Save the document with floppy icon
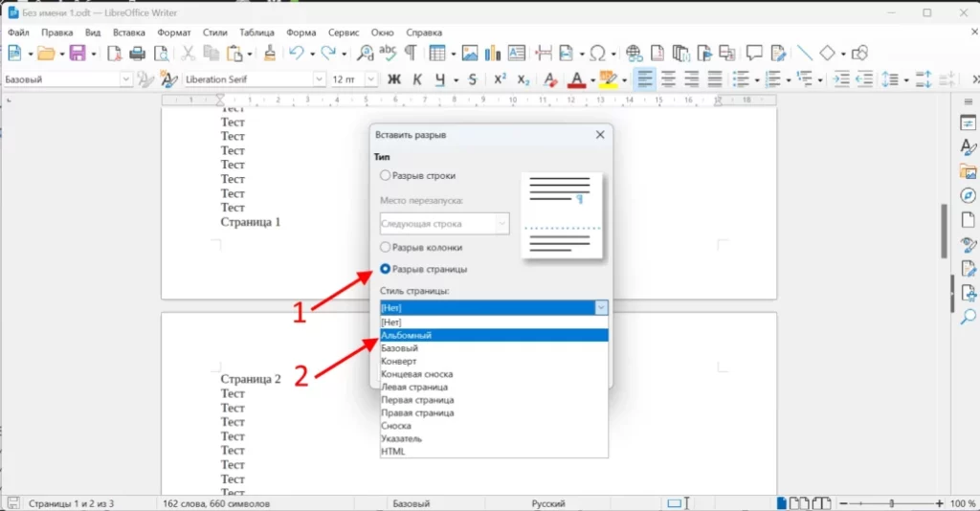Viewport: 980px width, 511px height. click(78, 54)
